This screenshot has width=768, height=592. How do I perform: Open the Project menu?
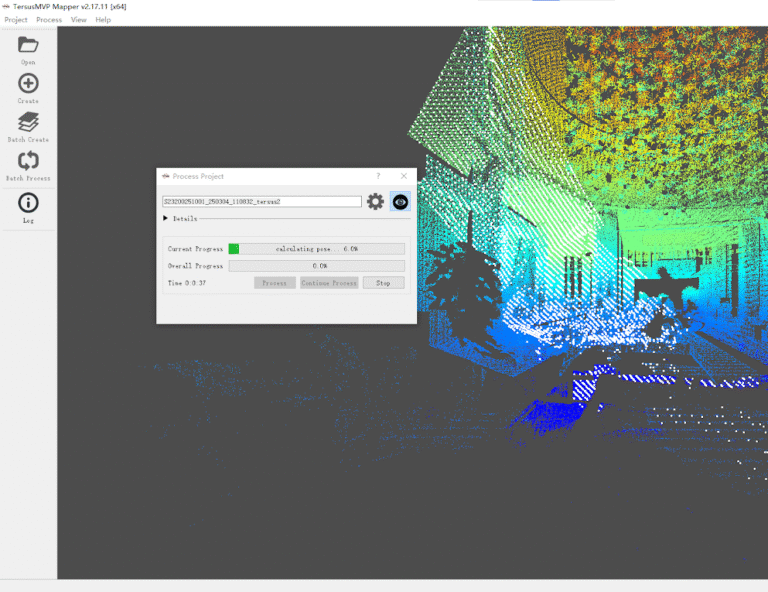[16, 20]
